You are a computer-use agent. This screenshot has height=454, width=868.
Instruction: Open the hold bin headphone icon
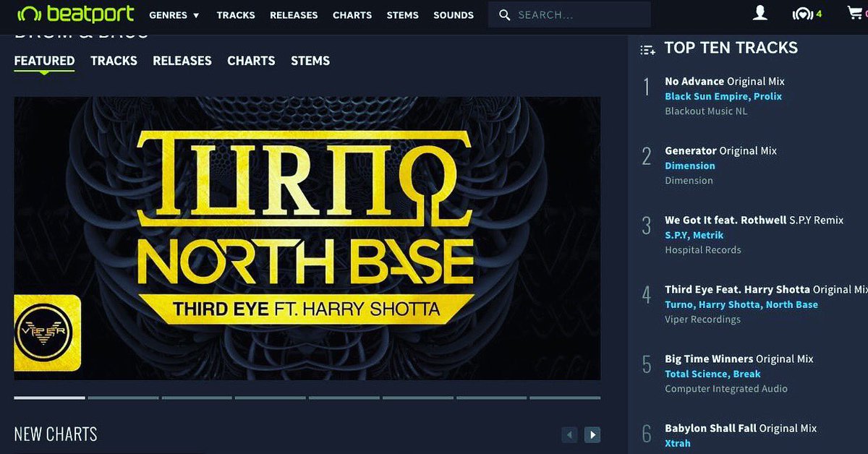(x=803, y=14)
